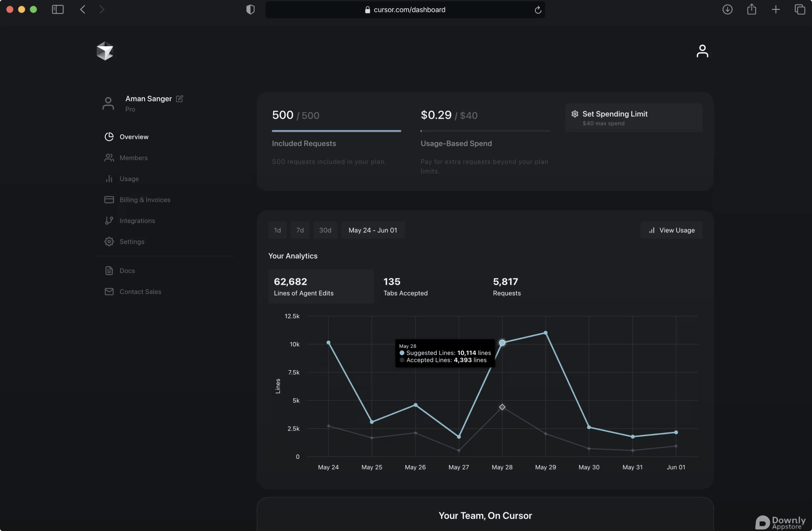Show the tab overview icon
Image resolution: width=812 pixels, height=531 pixels.
click(x=800, y=10)
